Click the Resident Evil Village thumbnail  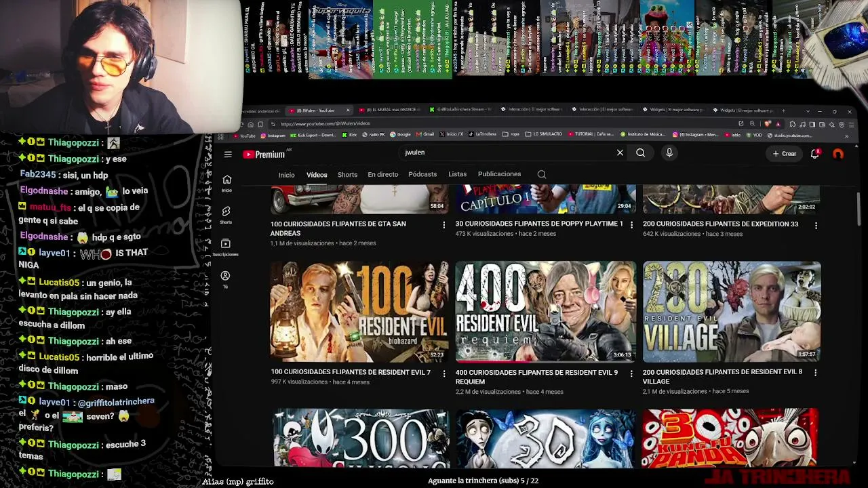coord(732,312)
